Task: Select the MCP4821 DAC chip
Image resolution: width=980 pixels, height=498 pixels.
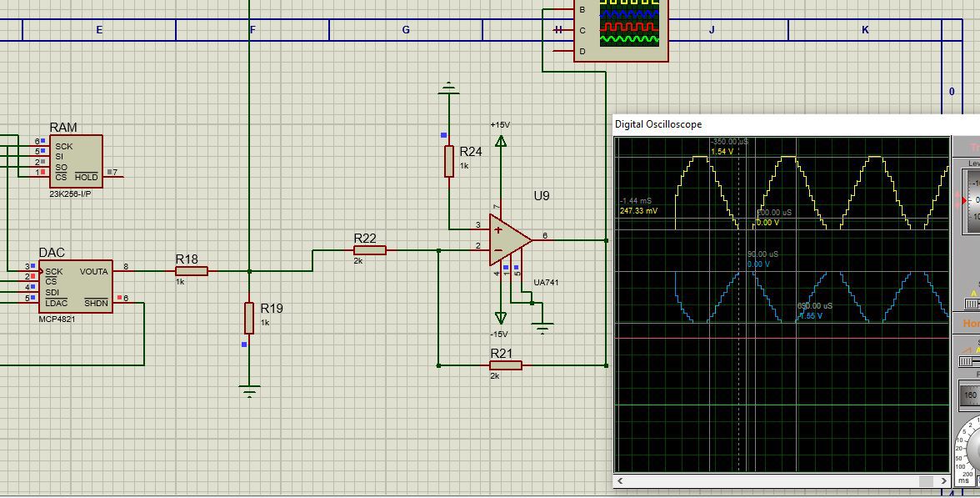Action: pyautogui.click(x=76, y=287)
